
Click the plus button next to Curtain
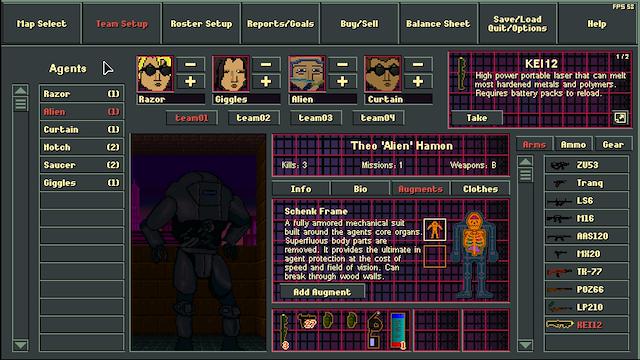click(x=418, y=82)
